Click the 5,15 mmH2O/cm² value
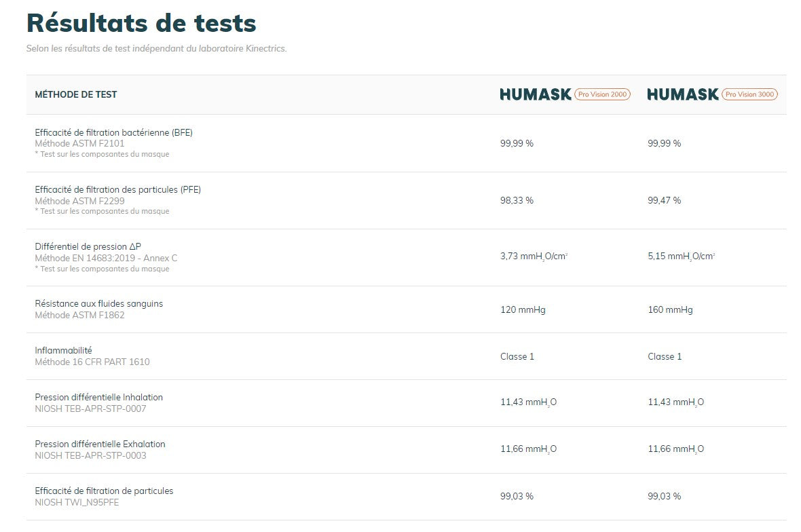The image size is (801, 532). pyautogui.click(x=681, y=256)
